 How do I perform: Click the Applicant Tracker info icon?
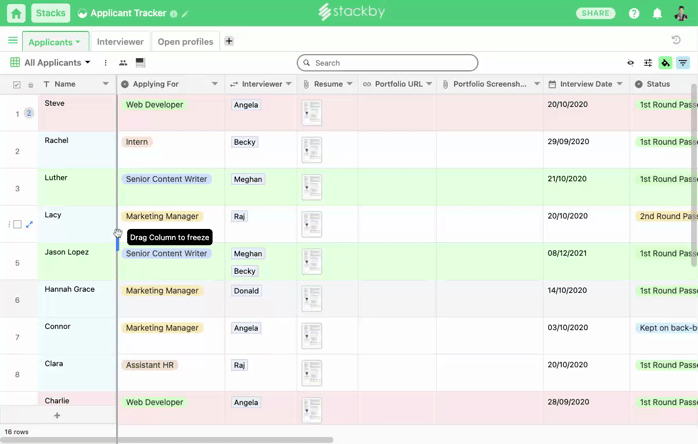[174, 14]
